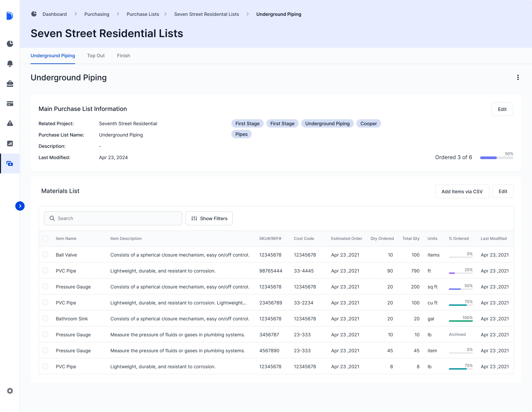Click the pie chart dashboard sidebar icon
The width and height of the screenshot is (532, 412).
click(x=10, y=44)
